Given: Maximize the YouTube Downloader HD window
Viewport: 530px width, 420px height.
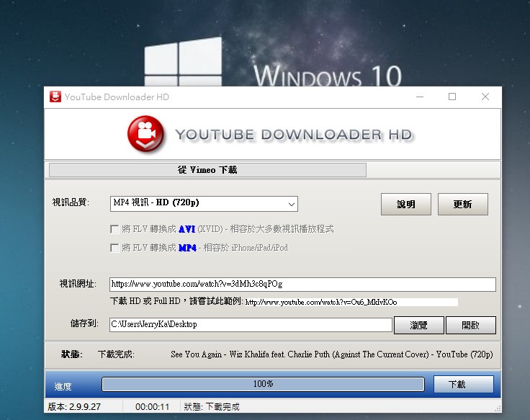Looking at the screenshot, I should click(452, 97).
